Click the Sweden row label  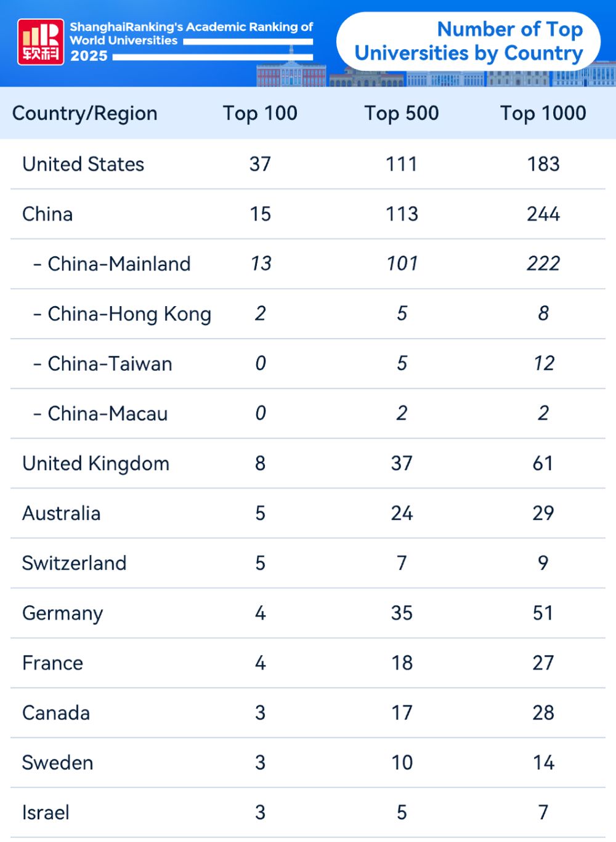57,763
